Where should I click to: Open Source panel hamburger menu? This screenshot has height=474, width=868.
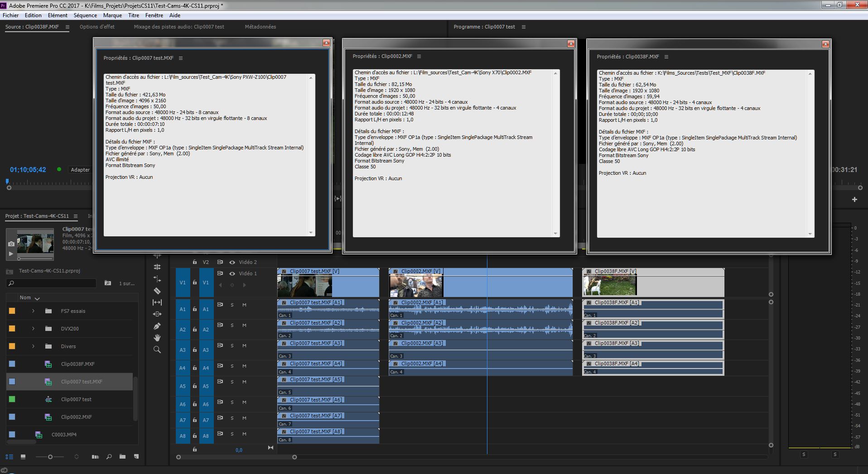68,27
